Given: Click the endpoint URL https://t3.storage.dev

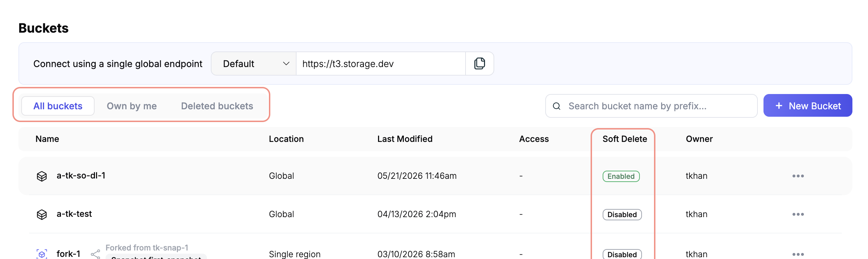Looking at the screenshot, I should point(348,64).
